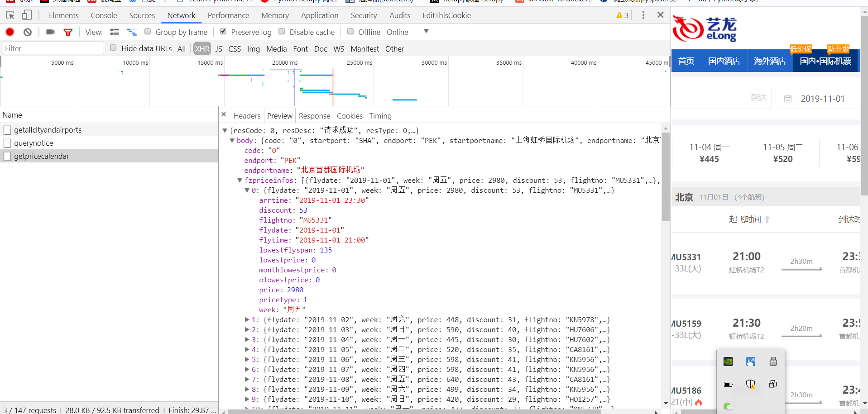Uncheck Preserve log checkbox
Viewport: 868px width, 414px height.
tap(223, 31)
